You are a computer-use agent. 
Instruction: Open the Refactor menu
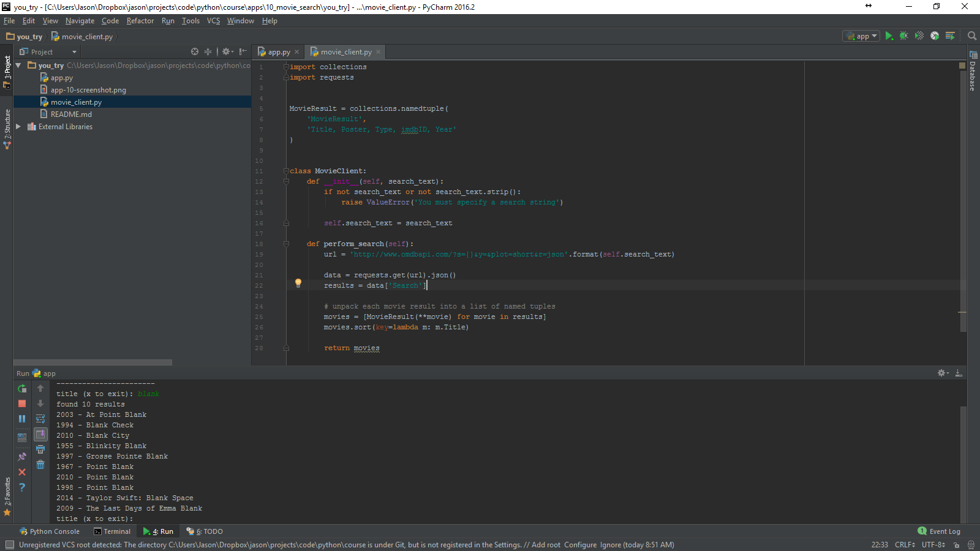(140, 20)
